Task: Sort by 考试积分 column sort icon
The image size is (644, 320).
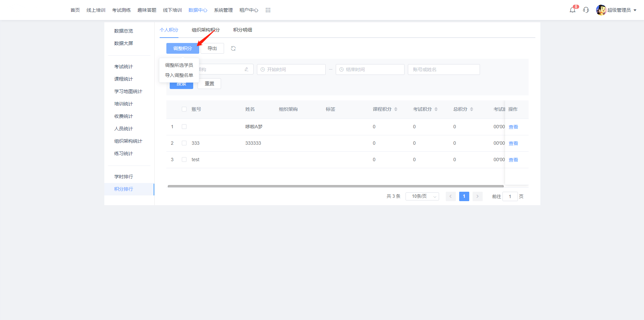Action: (436, 109)
